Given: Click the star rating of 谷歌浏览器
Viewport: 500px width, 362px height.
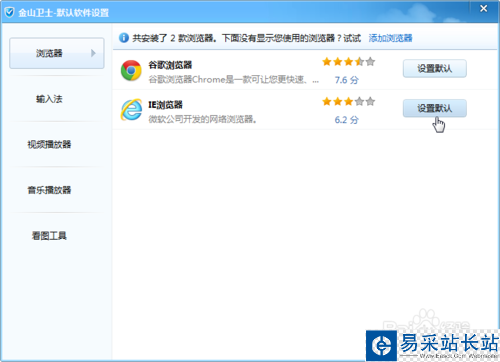Looking at the screenshot, I should 349,62.
